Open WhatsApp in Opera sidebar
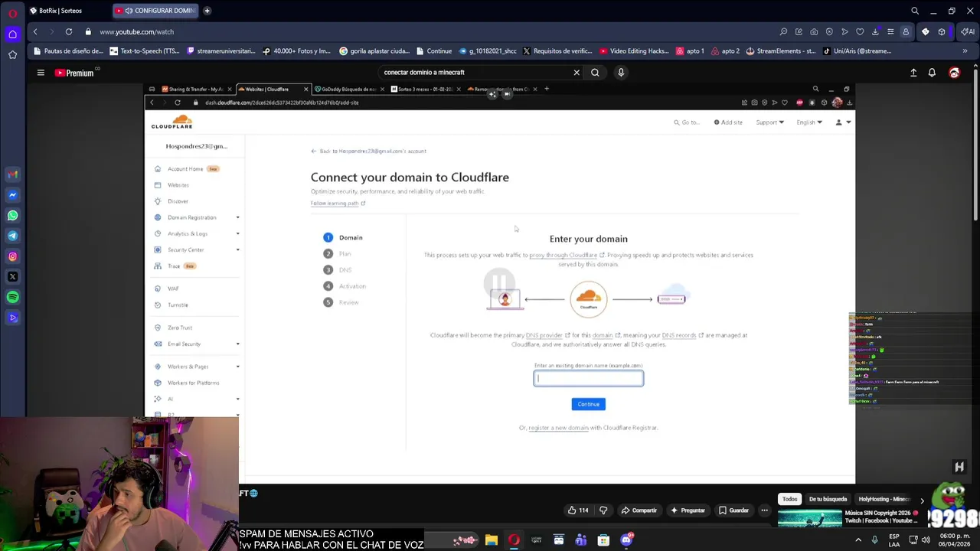Image resolution: width=980 pixels, height=551 pixels. (12, 216)
